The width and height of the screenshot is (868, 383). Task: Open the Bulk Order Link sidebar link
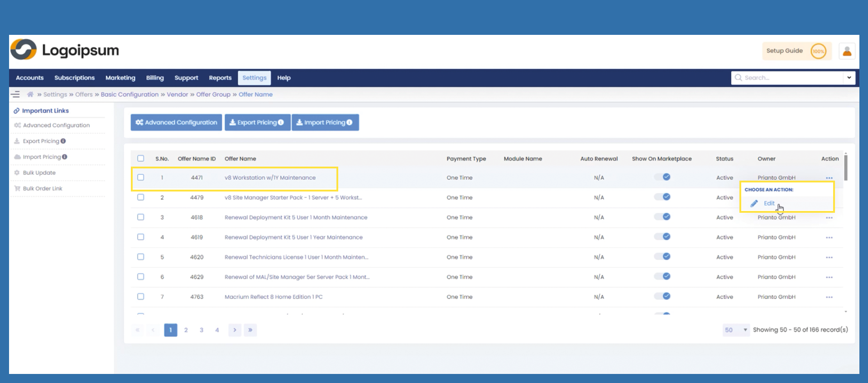pyautogui.click(x=43, y=189)
